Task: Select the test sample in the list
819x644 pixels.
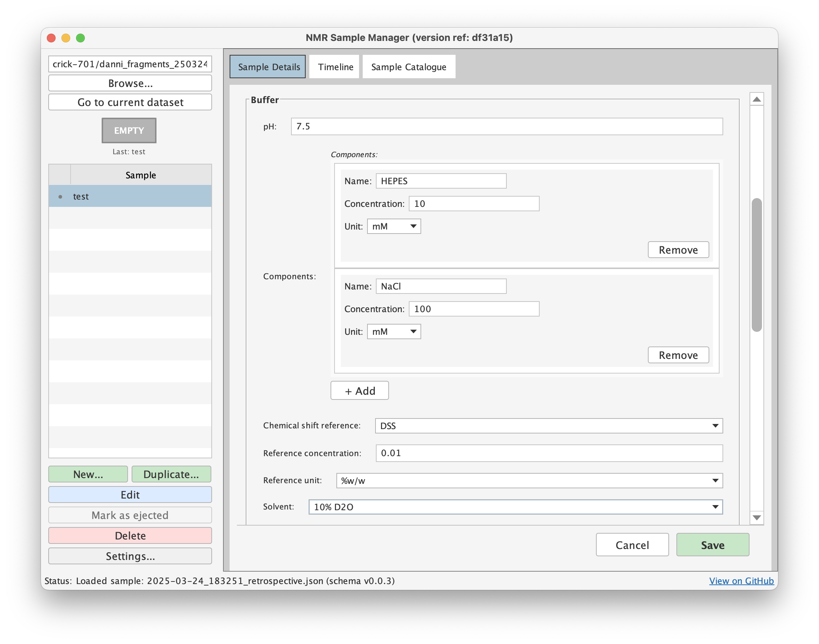Action: 130,196
